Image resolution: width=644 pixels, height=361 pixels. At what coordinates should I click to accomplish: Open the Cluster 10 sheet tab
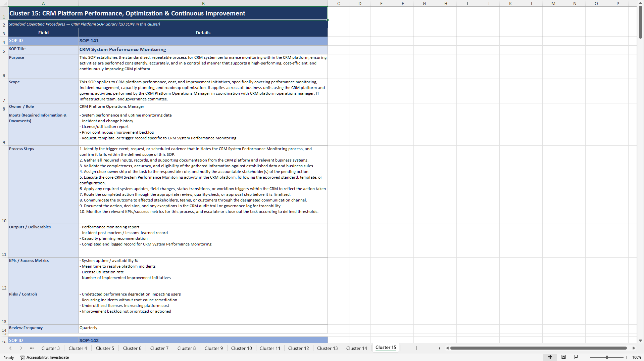pos(242,348)
